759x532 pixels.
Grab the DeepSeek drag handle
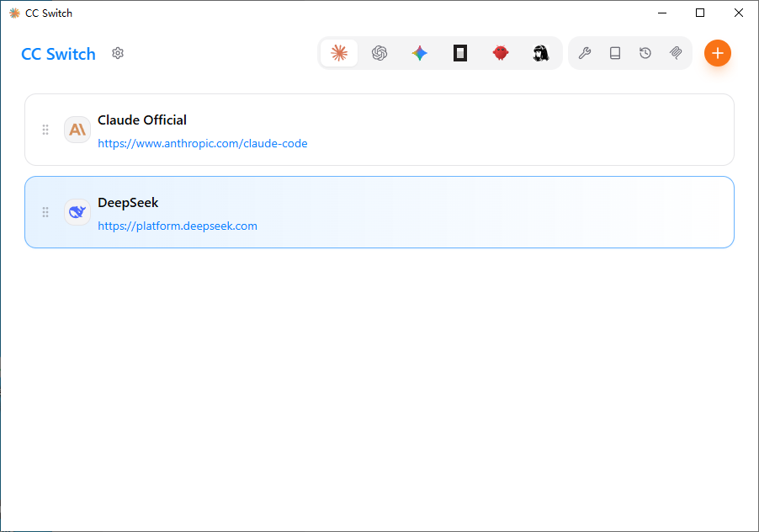coord(45,212)
